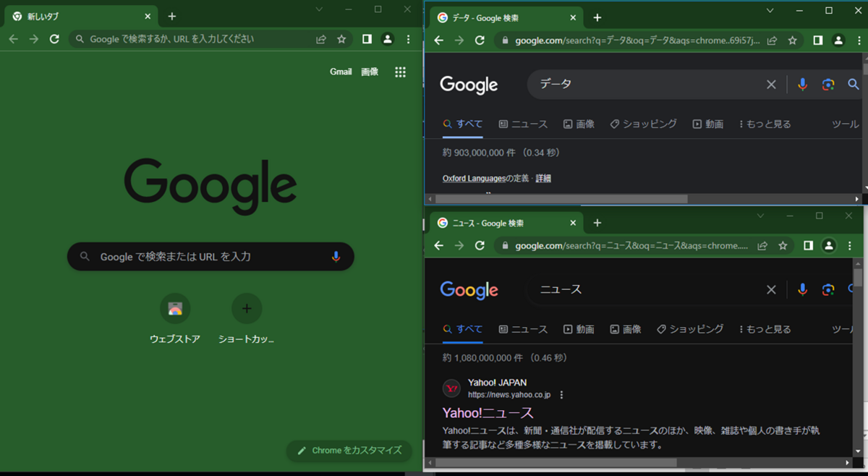Click lock icon in データ window address bar
This screenshot has height=476, width=868.
[505, 41]
